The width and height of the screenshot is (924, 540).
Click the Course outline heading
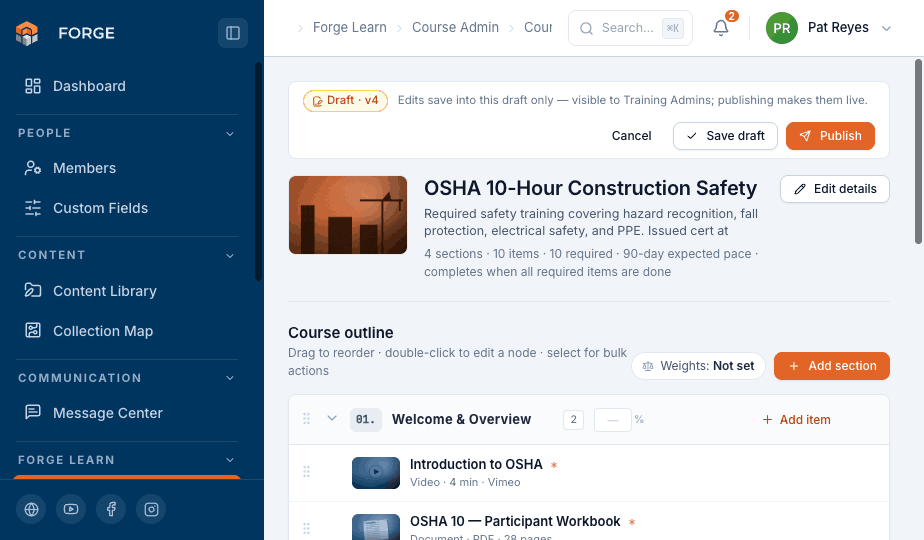coord(341,332)
